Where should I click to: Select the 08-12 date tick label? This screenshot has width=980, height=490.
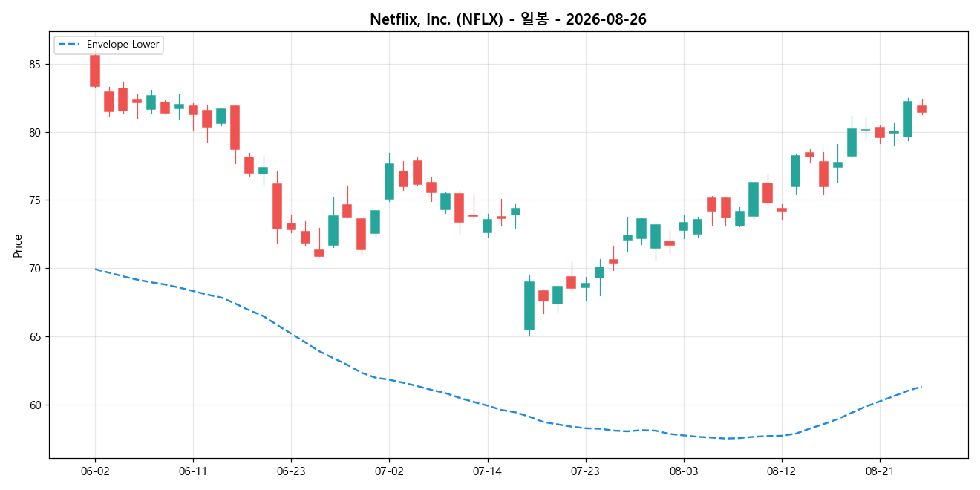click(x=782, y=471)
